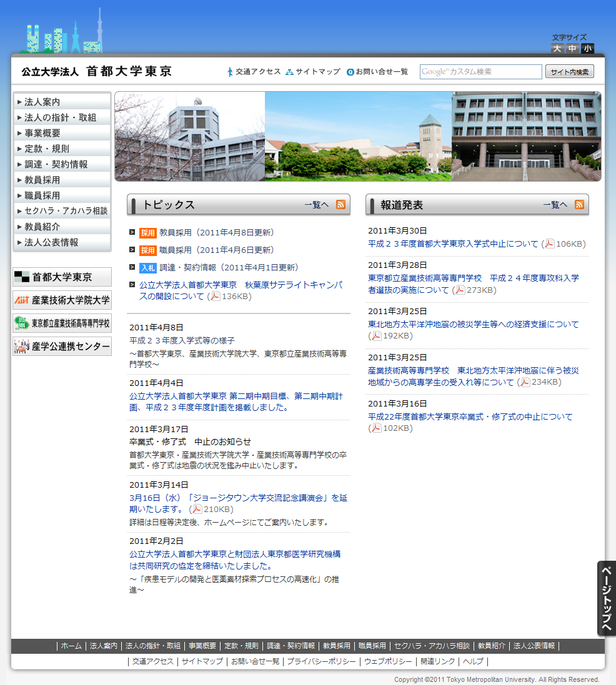Open 職員採用 in the sidebar menu

coord(62,195)
